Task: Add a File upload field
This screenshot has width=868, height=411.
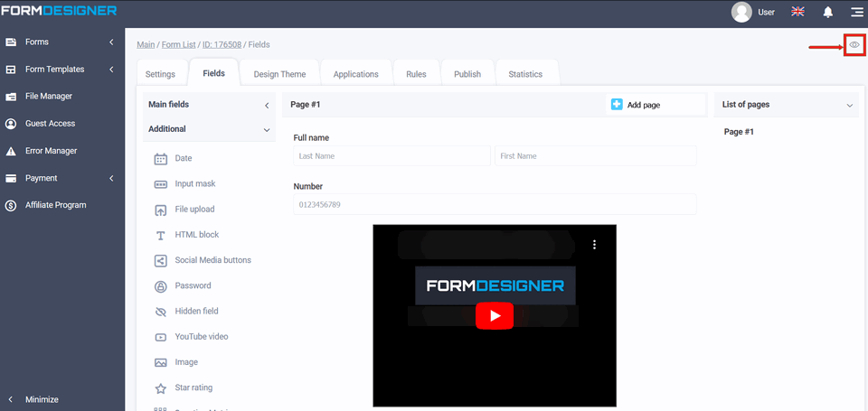Action: click(x=193, y=210)
